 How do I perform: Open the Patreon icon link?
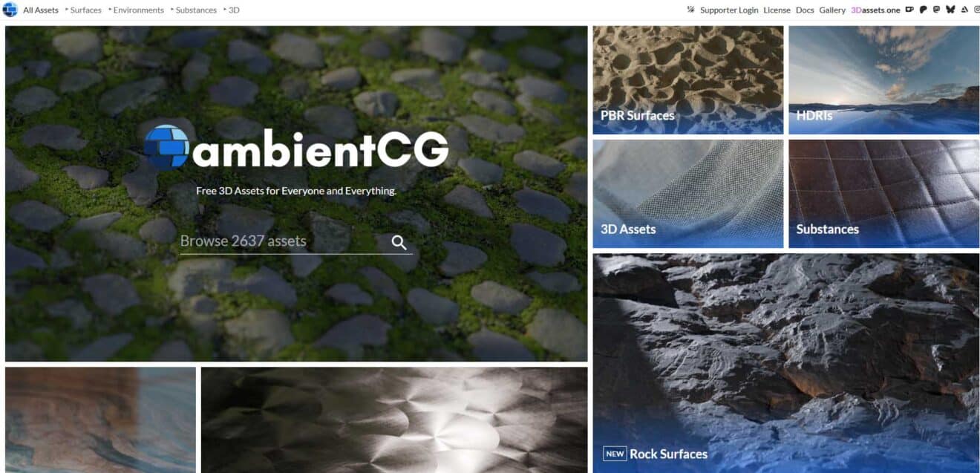pos(923,10)
